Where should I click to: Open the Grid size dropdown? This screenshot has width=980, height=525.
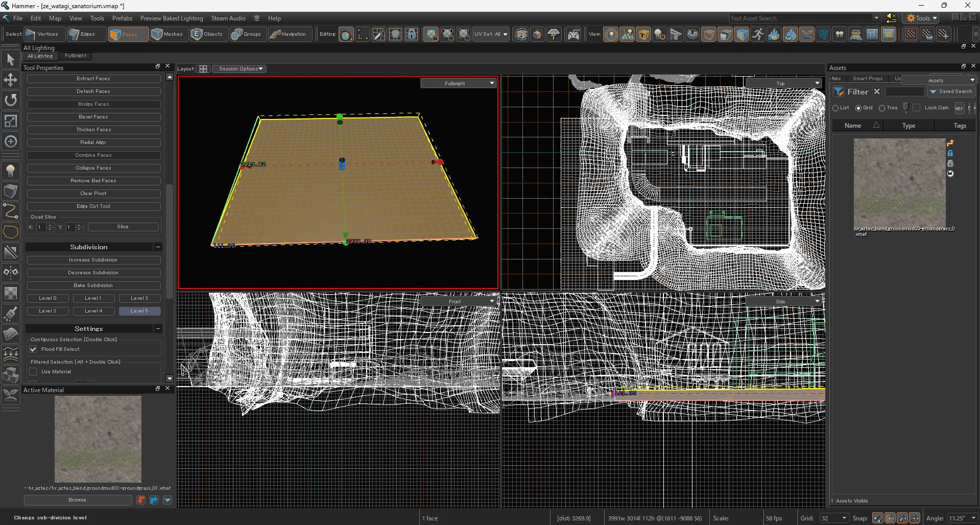click(833, 518)
